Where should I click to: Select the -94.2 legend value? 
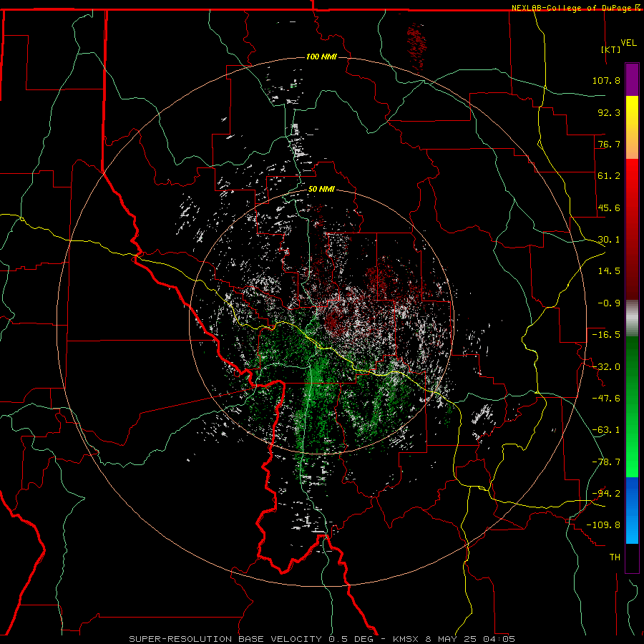(x=606, y=494)
